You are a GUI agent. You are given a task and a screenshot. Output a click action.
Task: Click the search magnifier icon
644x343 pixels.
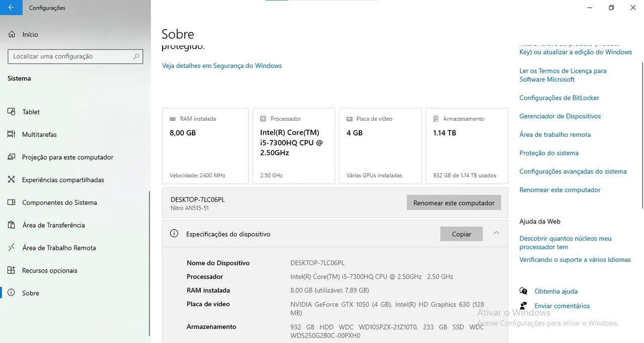[x=136, y=56]
